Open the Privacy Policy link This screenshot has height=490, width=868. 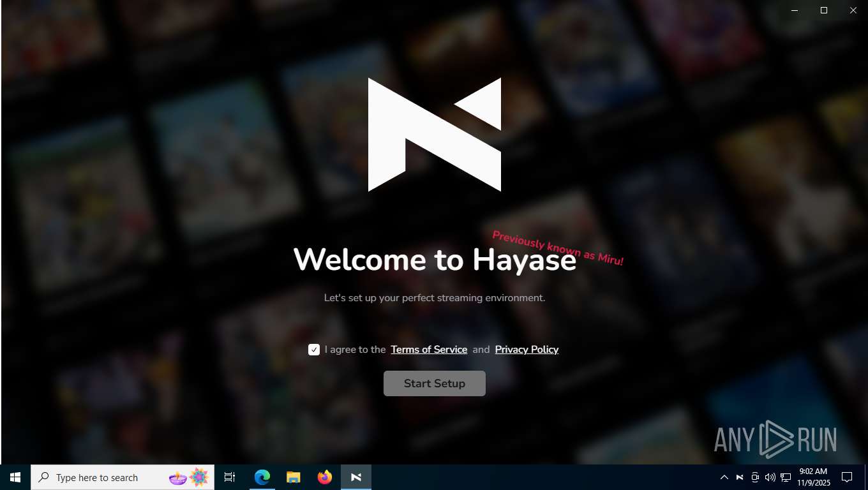527,350
